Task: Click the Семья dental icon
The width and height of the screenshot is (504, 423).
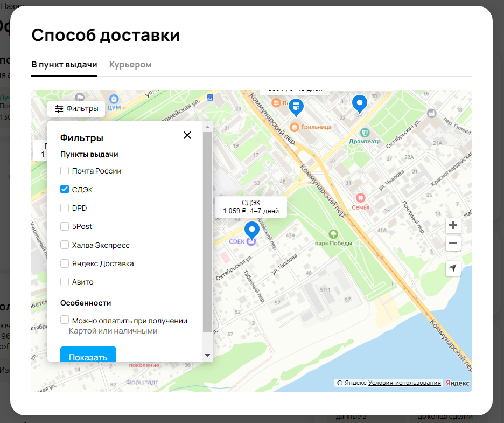Action: click(360, 198)
